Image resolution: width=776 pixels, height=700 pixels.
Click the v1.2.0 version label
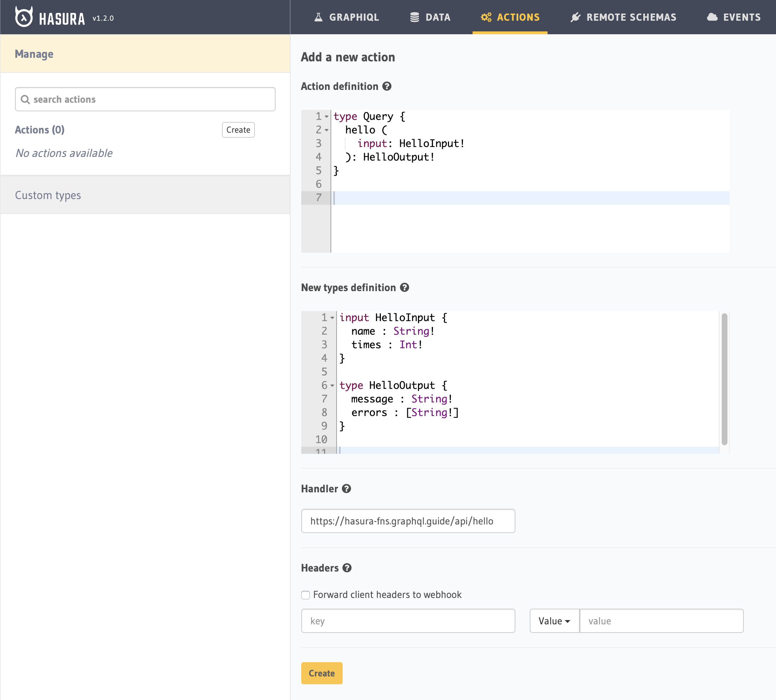coord(103,18)
